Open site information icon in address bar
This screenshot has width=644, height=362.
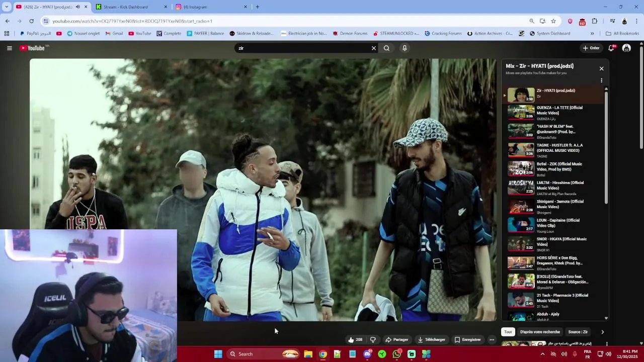(46, 21)
